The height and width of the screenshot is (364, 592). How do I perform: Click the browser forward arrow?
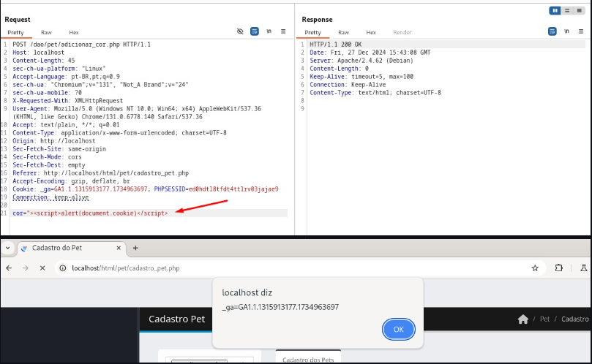26,268
